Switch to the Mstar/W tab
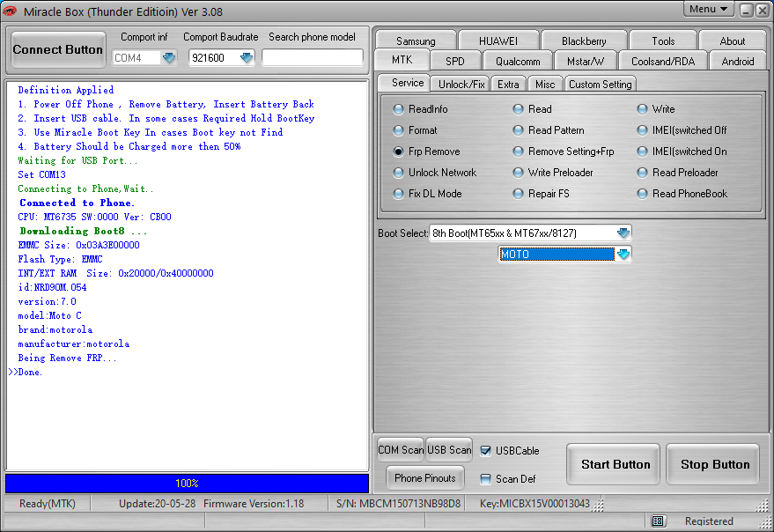This screenshot has height=532, width=774. 586,62
